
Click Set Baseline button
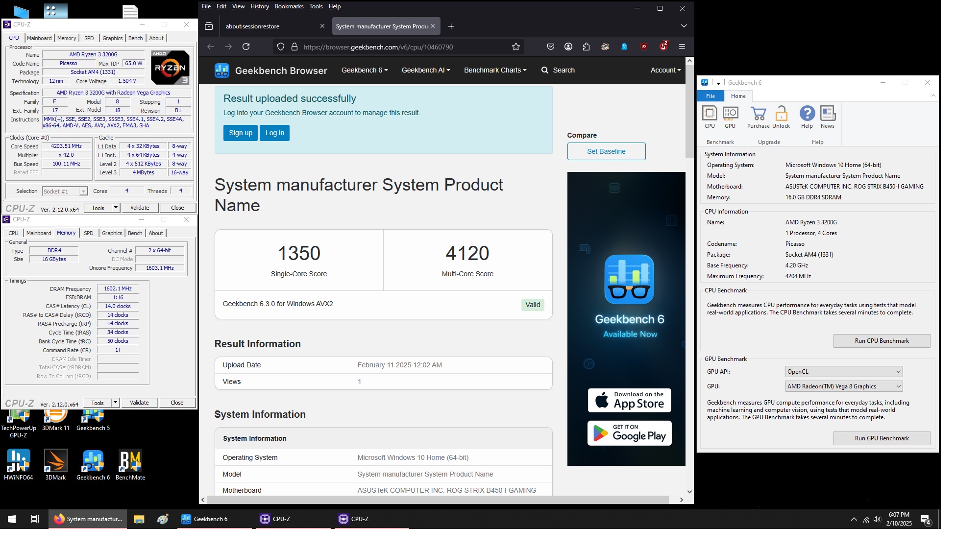(x=606, y=151)
